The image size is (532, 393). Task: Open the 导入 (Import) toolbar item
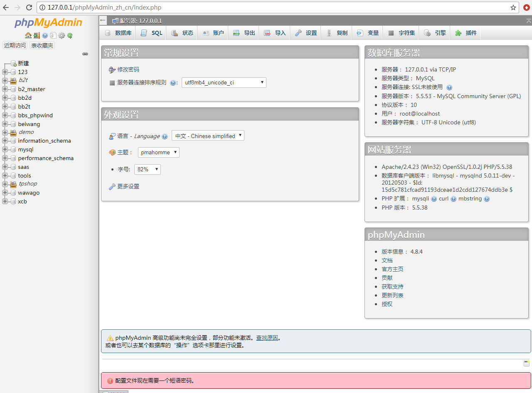[274, 32]
